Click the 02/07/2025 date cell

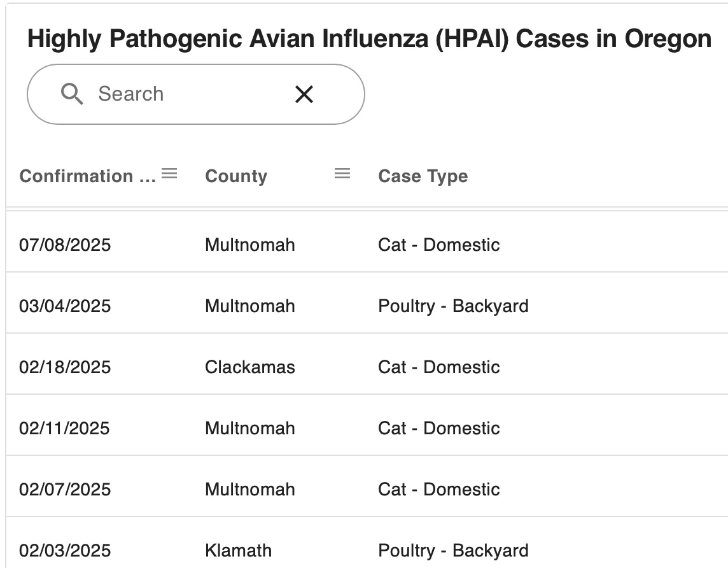coord(65,489)
